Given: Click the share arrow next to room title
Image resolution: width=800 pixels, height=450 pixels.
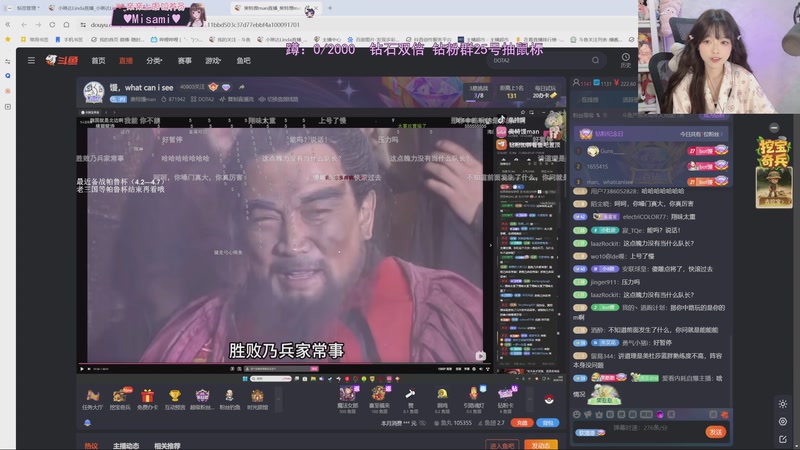Looking at the screenshot, I should click(x=241, y=87).
